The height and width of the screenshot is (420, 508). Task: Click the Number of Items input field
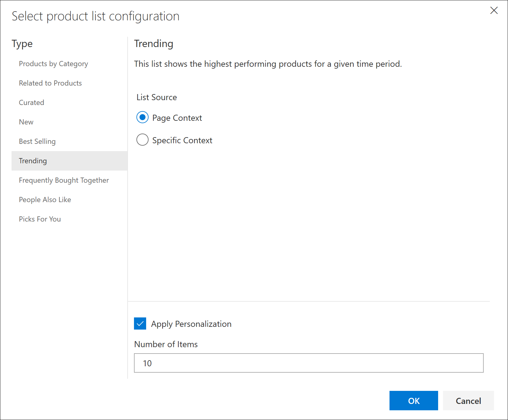(308, 363)
